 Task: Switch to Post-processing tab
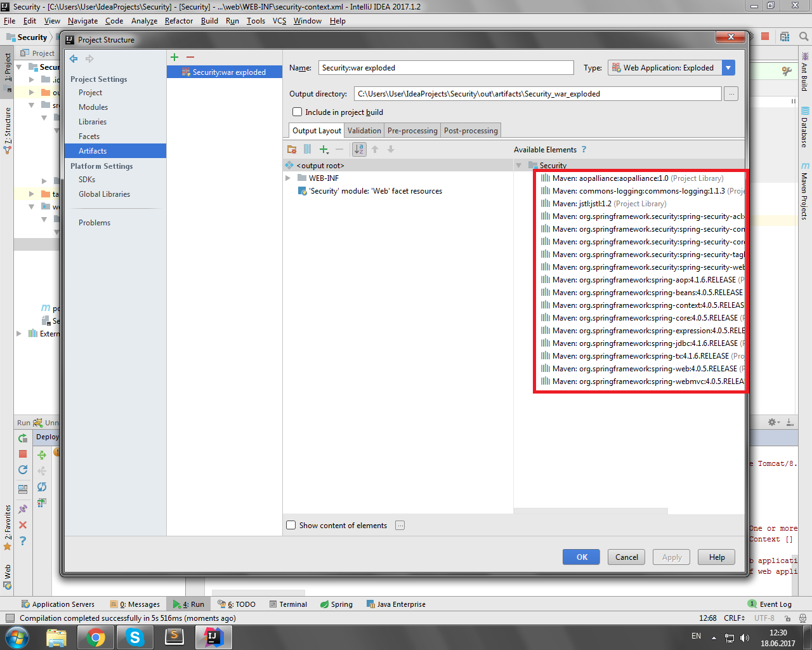coord(471,130)
